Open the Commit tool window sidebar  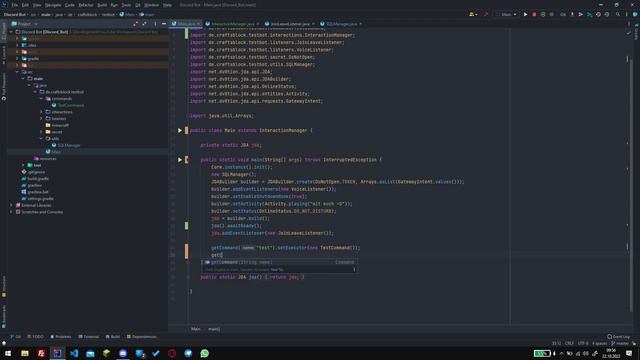(x=4, y=55)
